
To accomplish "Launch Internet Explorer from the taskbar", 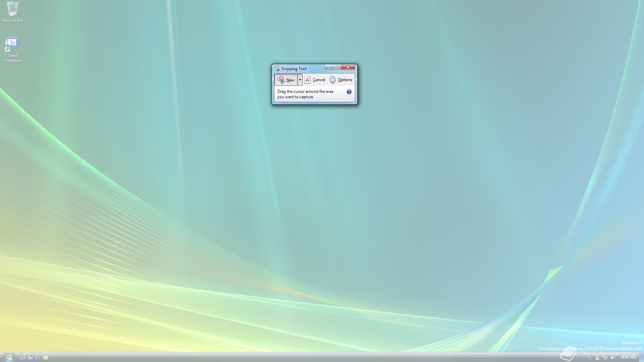I will pyautogui.click(x=38, y=357).
